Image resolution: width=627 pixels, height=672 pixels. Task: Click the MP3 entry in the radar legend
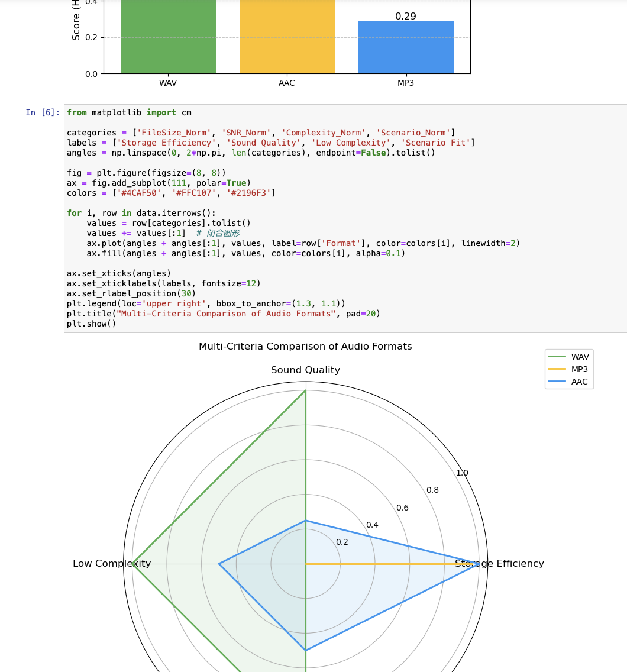(568, 369)
